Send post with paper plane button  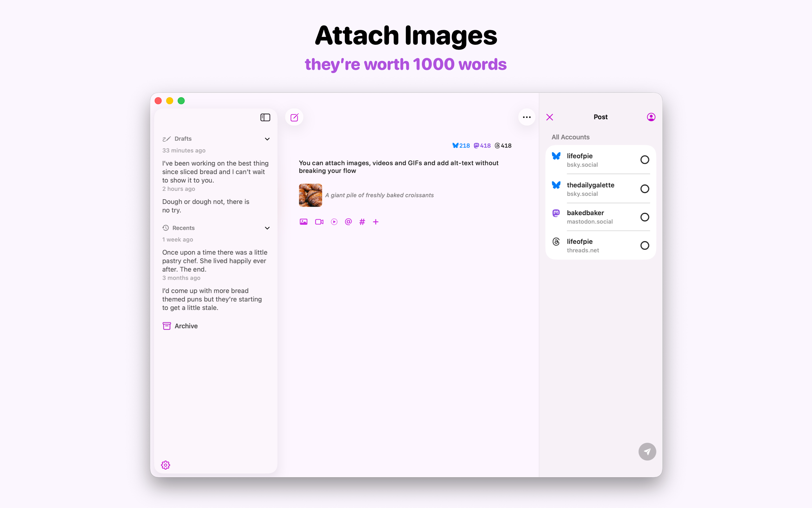(647, 451)
